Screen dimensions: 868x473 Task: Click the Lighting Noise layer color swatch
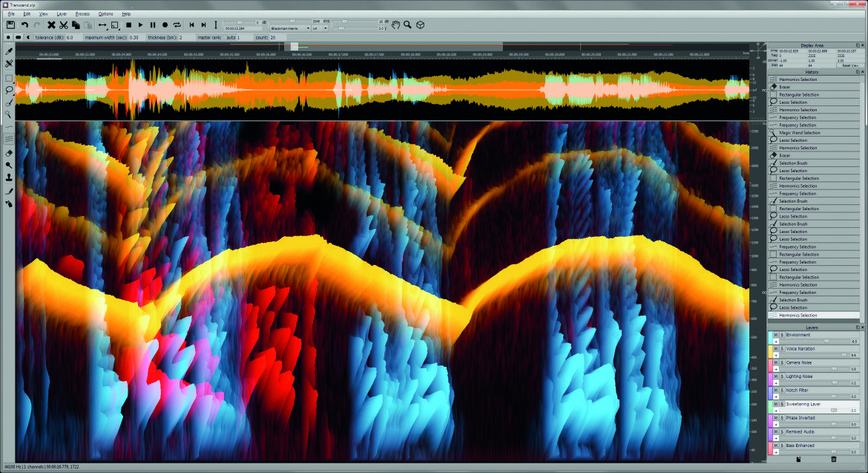pos(770,379)
